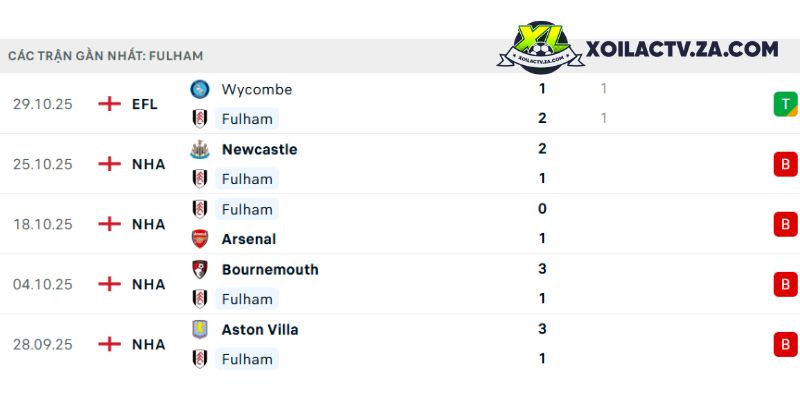This screenshot has height=400, width=800.
Task: Click the red B badge for Newcastle match
Action: click(785, 164)
